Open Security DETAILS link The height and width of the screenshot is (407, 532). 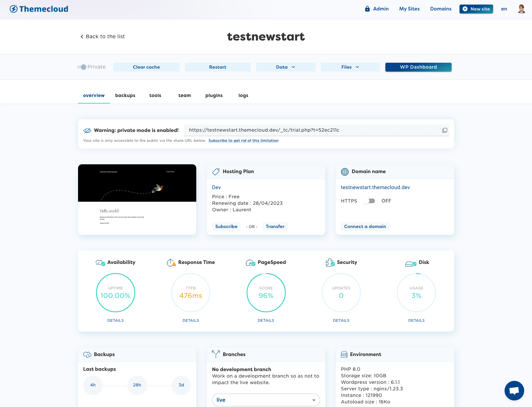[341, 320]
